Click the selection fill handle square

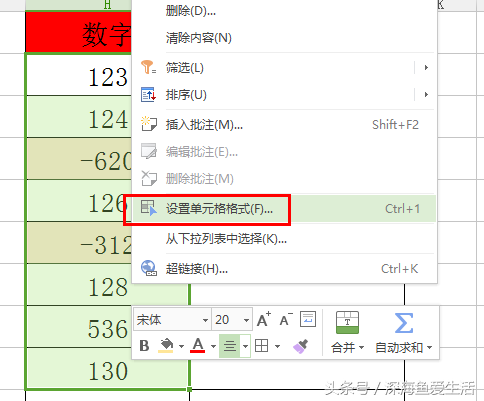189,389
